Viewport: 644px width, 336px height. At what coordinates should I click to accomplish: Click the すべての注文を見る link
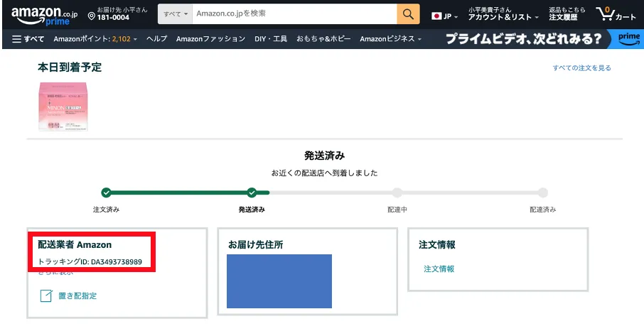pos(581,68)
